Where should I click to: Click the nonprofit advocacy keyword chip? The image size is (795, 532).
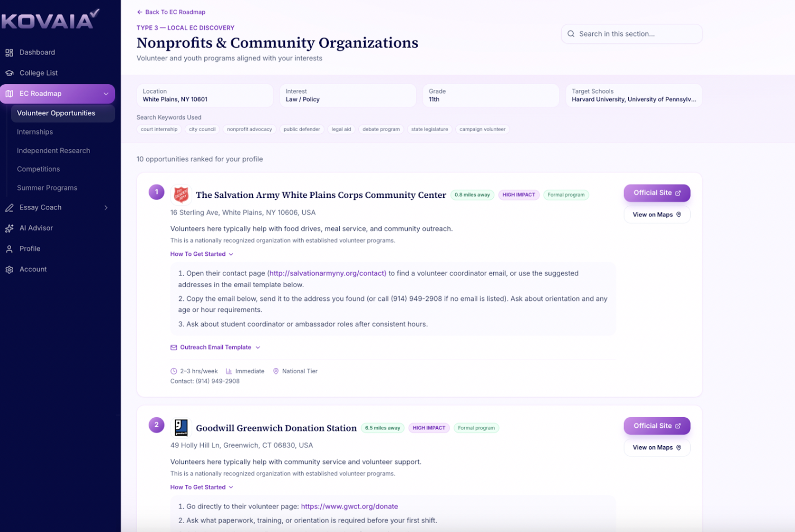(x=249, y=130)
